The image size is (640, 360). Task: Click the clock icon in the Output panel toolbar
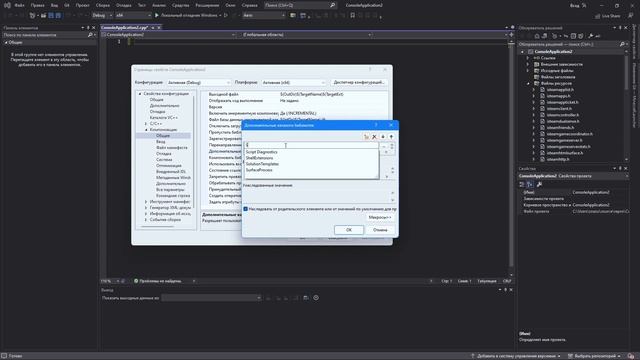[316, 298]
